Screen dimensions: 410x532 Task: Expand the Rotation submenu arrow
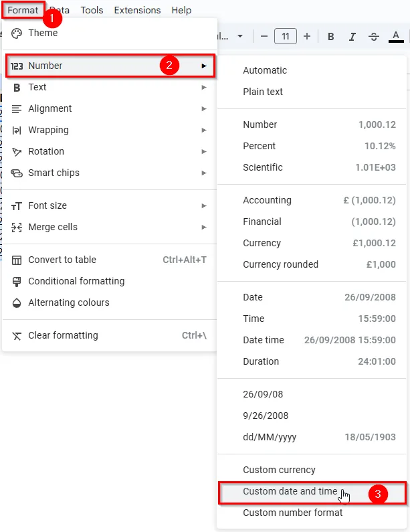tap(204, 152)
